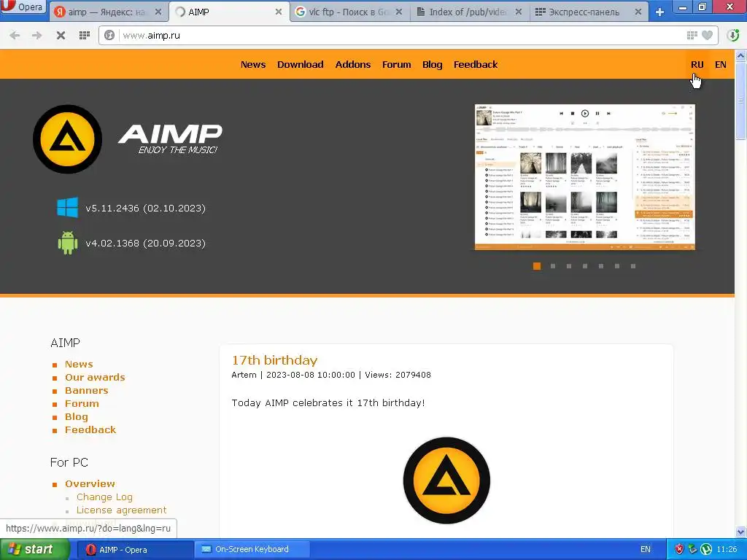Open Our awards in the sidebar
The image size is (747, 560).
95,377
